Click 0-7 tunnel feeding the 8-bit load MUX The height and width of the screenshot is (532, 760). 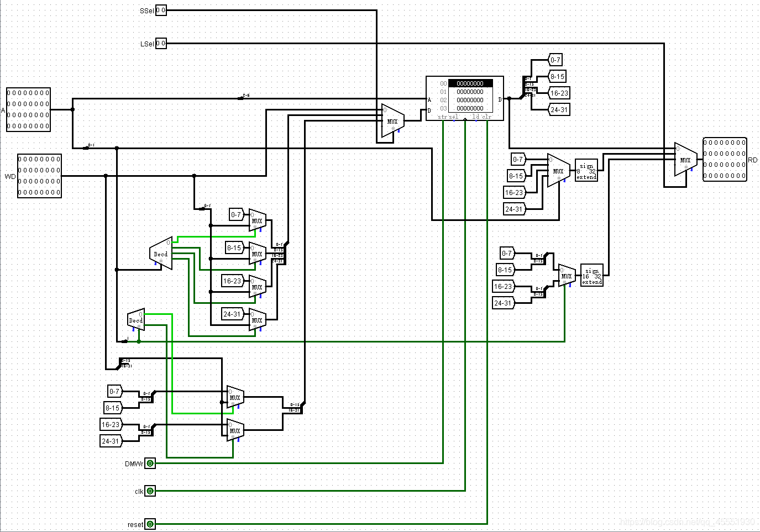pyautogui.click(x=518, y=159)
